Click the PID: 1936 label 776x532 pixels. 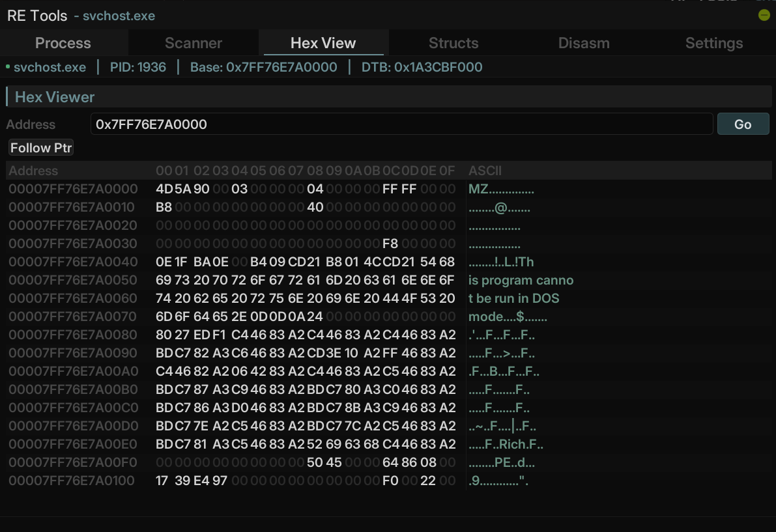coord(137,67)
